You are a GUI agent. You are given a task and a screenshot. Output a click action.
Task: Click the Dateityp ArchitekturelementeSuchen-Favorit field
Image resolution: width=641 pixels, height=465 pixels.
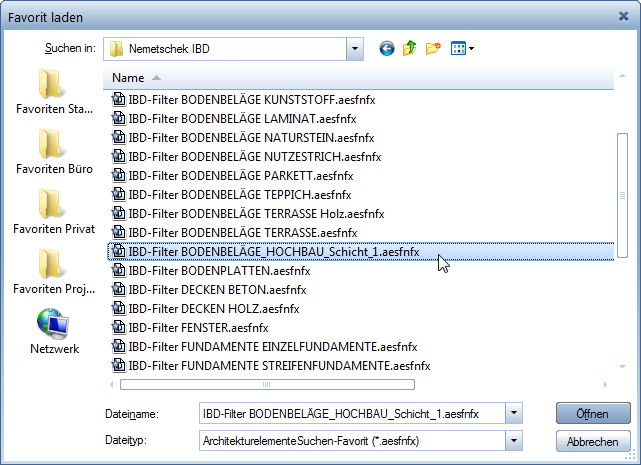point(352,440)
